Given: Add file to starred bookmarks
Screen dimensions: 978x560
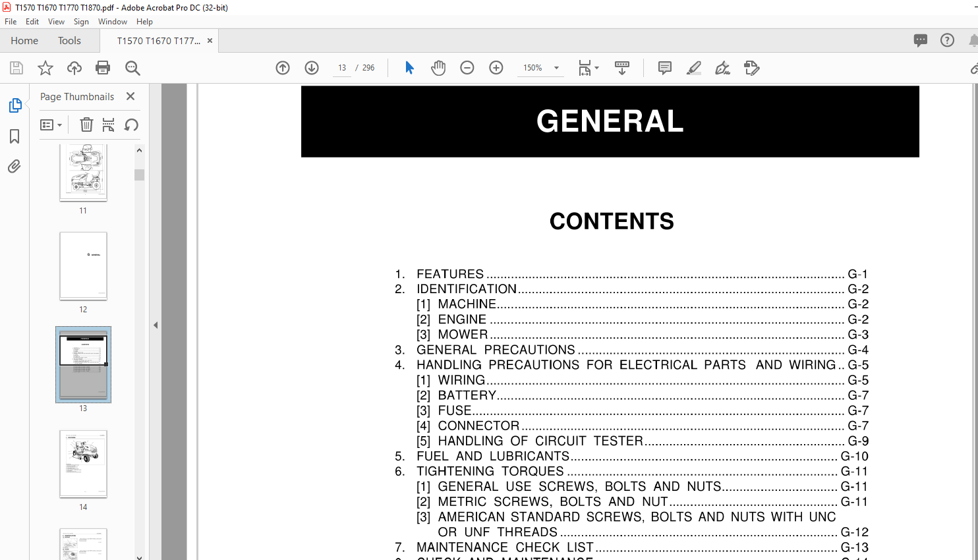Looking at the screenshot, I should 45,68.
